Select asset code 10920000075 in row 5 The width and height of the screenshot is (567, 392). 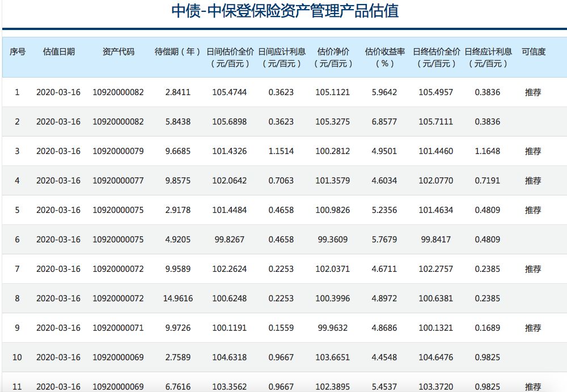click(119, 210)
